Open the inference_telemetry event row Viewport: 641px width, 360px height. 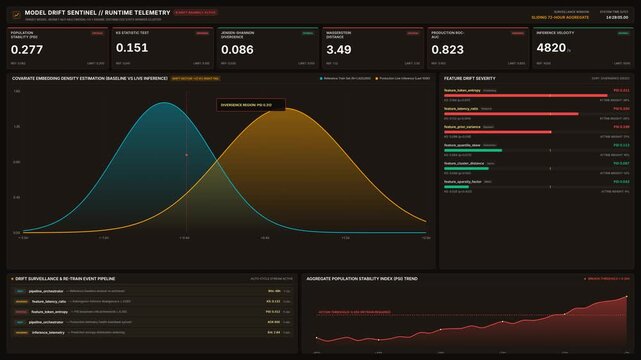[x=152, y=332]
